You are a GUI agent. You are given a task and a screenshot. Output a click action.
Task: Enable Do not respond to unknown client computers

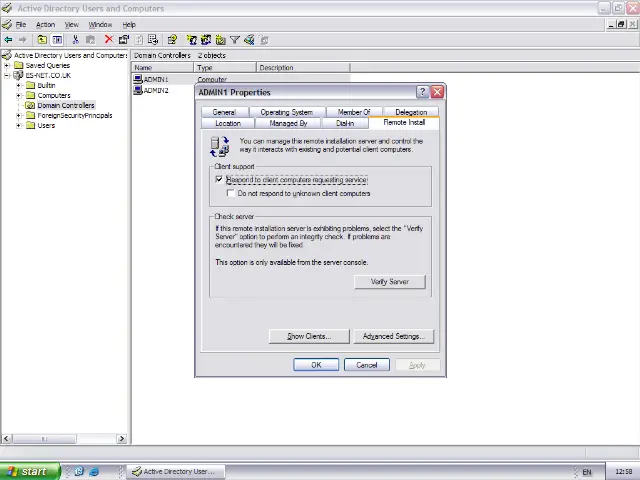231,193
